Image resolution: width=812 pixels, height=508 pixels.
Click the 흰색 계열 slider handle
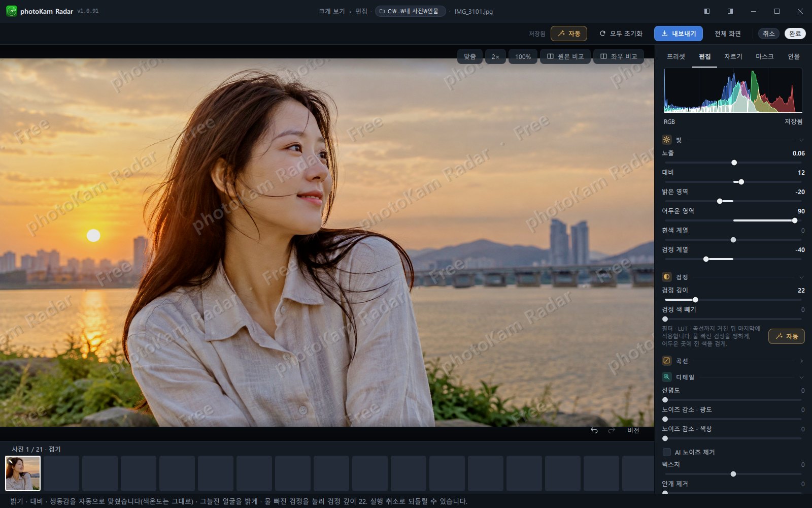733,240
